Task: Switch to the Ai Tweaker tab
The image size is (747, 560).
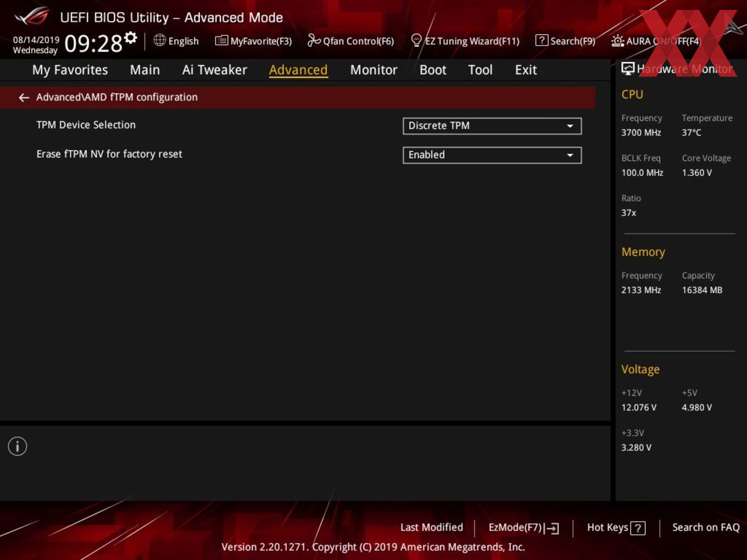Action: click(x=215, y=70)
